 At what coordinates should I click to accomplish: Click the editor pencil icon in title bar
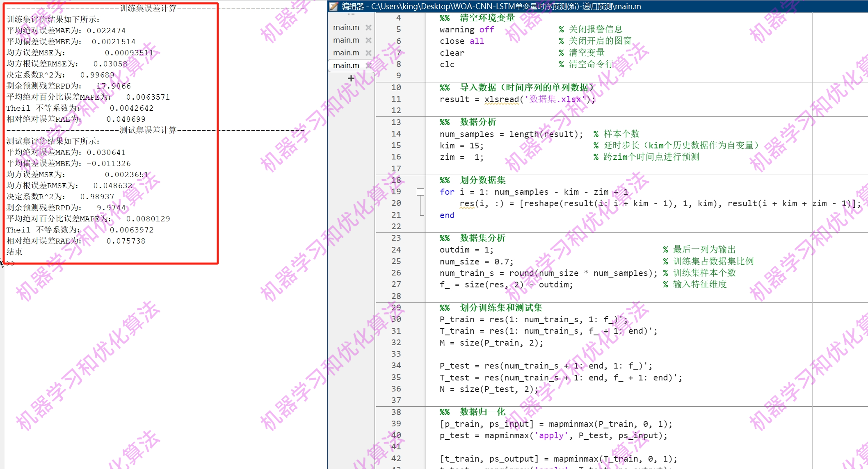[334, 6]
